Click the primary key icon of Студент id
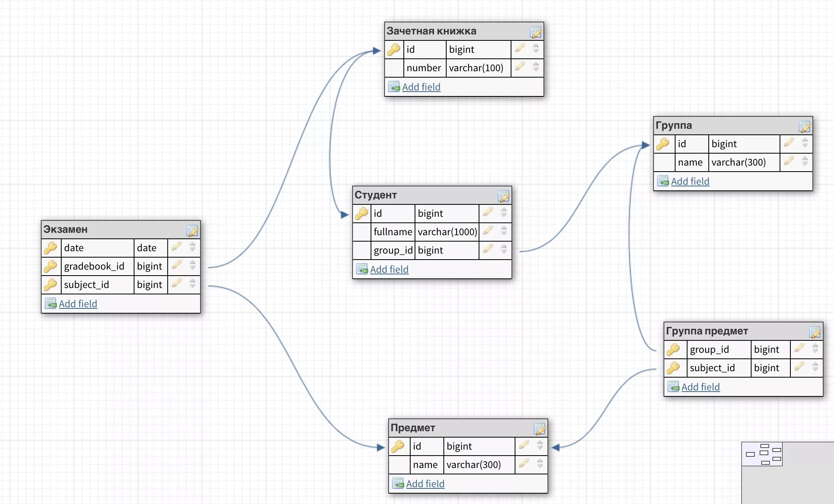This screenshot has width=834, height=504. (362, 213)
